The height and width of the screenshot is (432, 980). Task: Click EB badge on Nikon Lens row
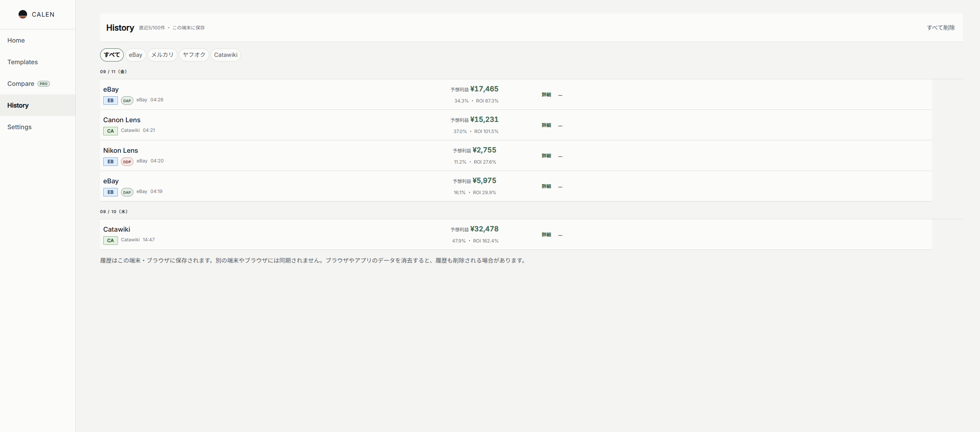[111, 162]
